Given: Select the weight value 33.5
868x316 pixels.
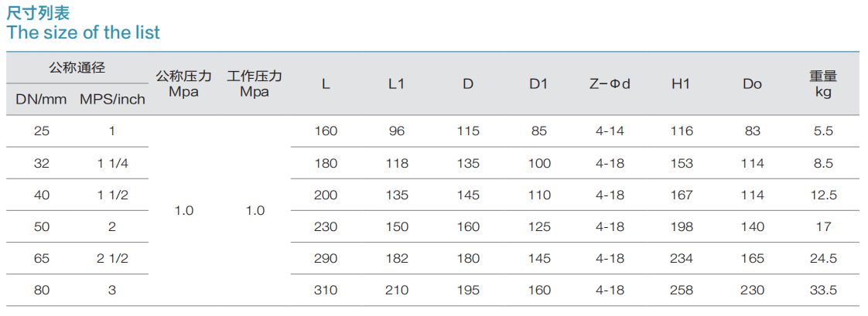Looking at the screenshot, I should [x=823, y=290].
